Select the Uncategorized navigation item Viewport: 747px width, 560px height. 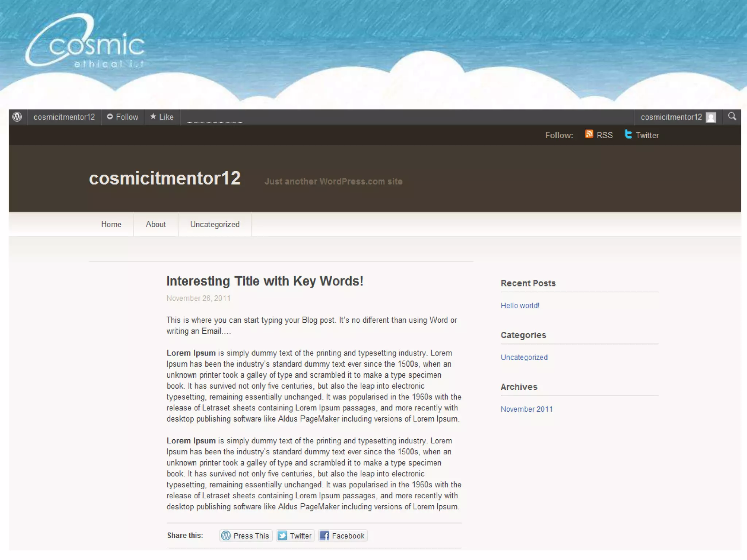click(215, 225)
